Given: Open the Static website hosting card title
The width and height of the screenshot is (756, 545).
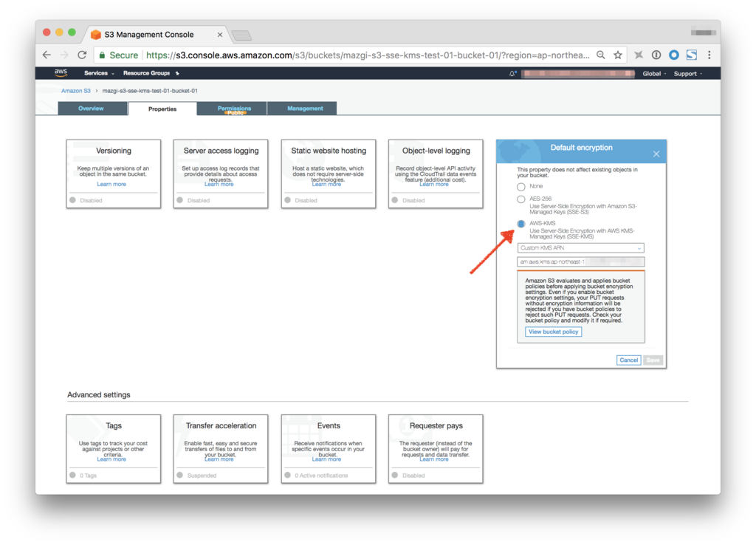Looking at the screenshot, I should [329, 151].
